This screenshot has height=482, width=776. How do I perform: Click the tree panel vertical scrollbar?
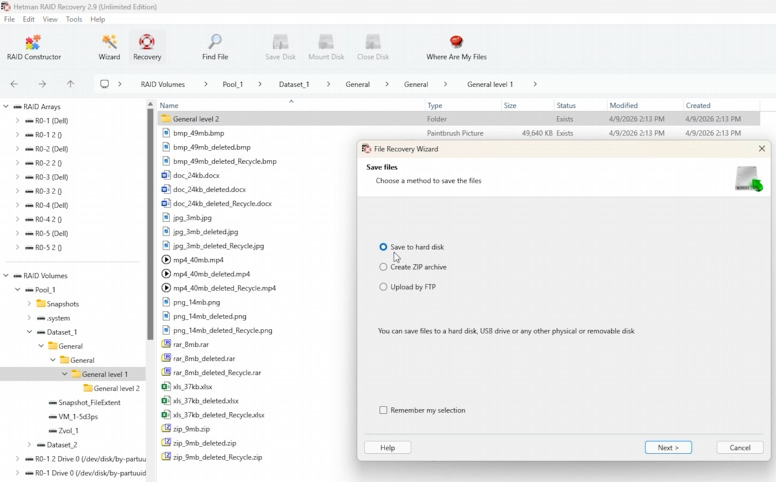pyautogui.click(x=150, y=223)
